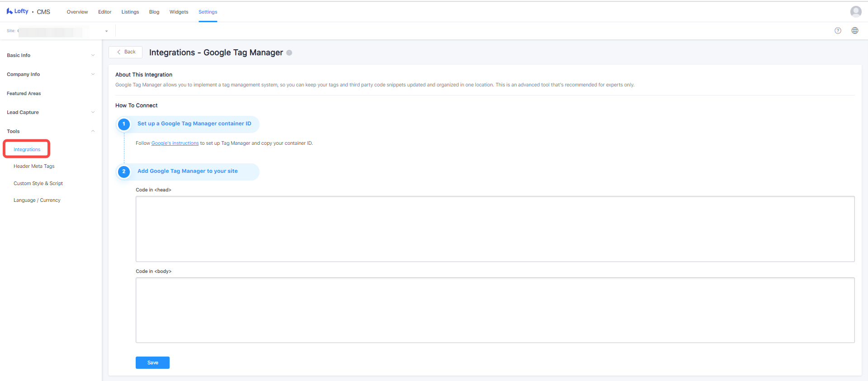Click the Lofty logo
Viewport: 868px width, 381px height.
(17, 11)
